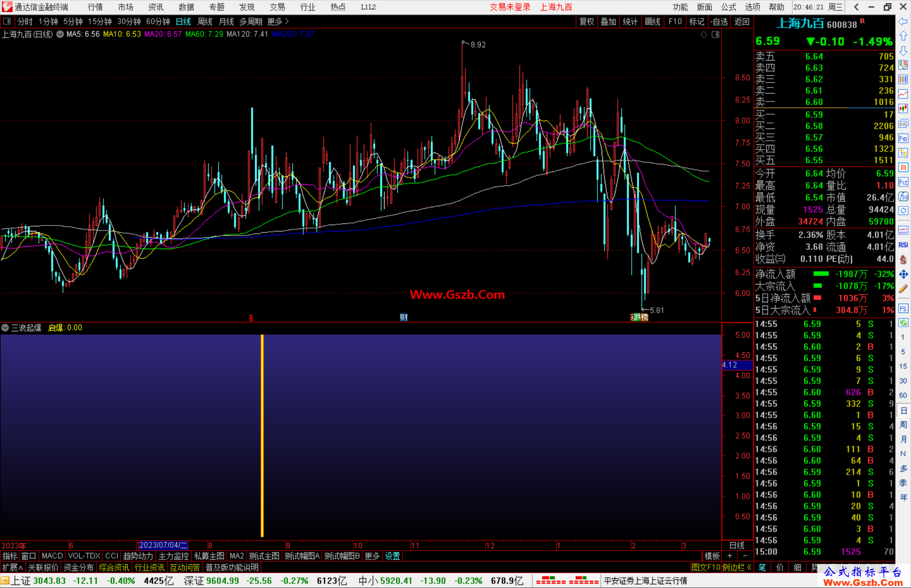The width and height of the screenshot is (911, 588).
Task: Select the pencil drawing tool icon
Action: 903,289
